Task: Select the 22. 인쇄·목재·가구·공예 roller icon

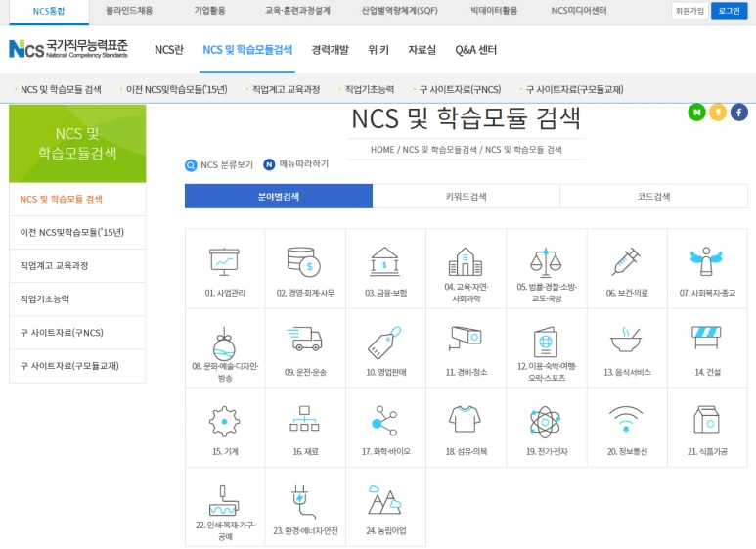Action: click(224, 501)
